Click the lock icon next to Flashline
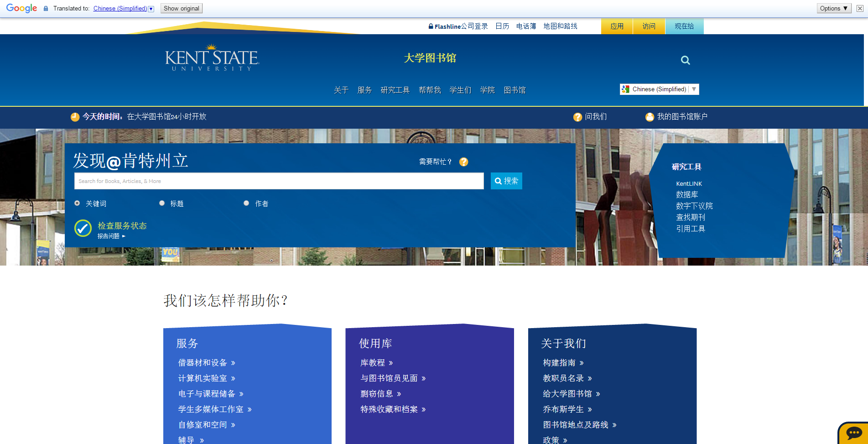The height and width of the screenshot is (444, 868). pos(431,26)
